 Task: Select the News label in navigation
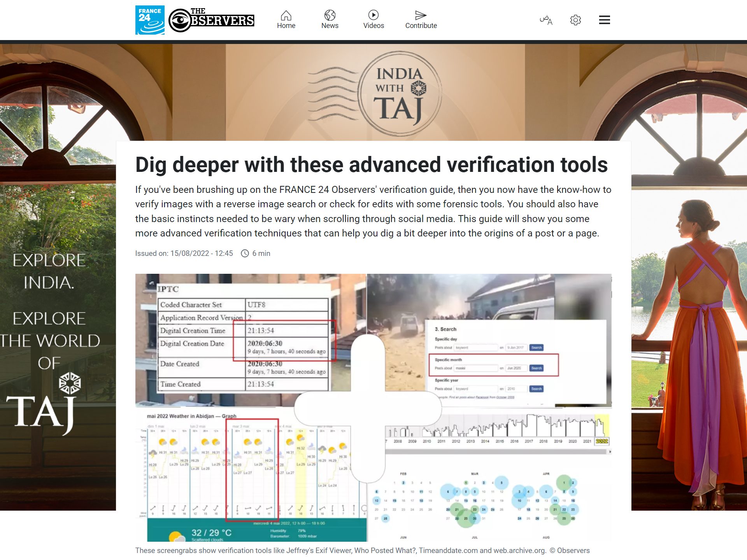[x=330, y=26]
